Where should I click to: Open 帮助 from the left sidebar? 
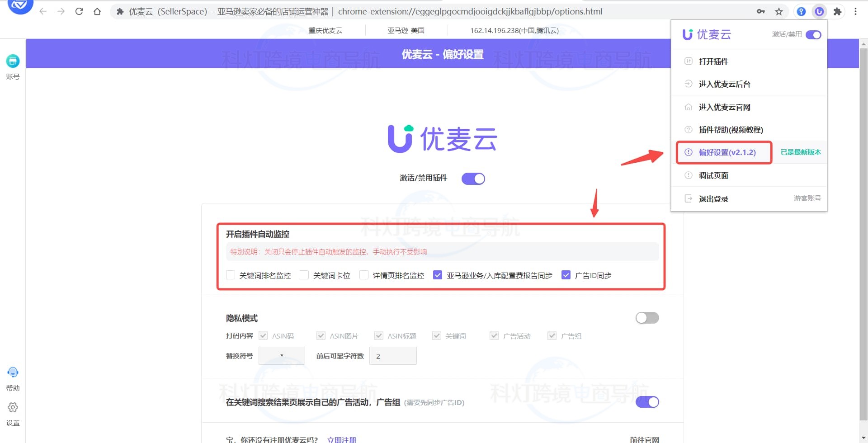[x=13, y=379]
